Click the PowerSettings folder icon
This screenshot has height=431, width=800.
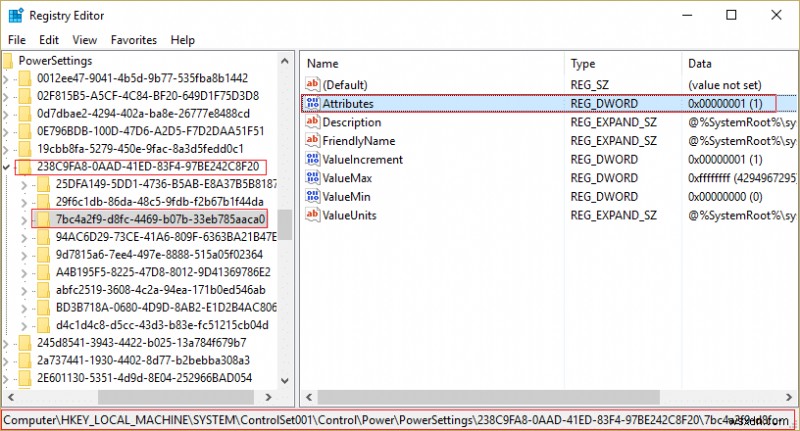click(8, 61)
